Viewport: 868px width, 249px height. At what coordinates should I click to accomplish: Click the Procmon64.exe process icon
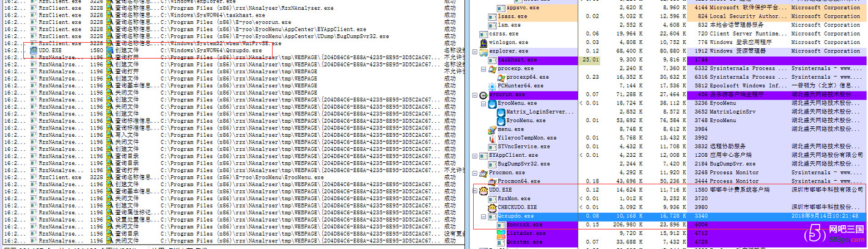[492, 181]
